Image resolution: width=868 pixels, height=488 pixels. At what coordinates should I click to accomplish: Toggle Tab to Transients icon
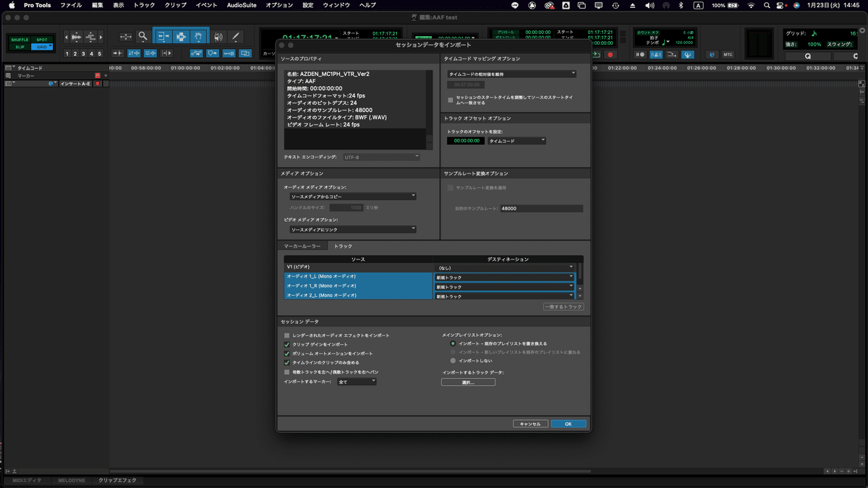pyautogui.click(x=118, y=53)
